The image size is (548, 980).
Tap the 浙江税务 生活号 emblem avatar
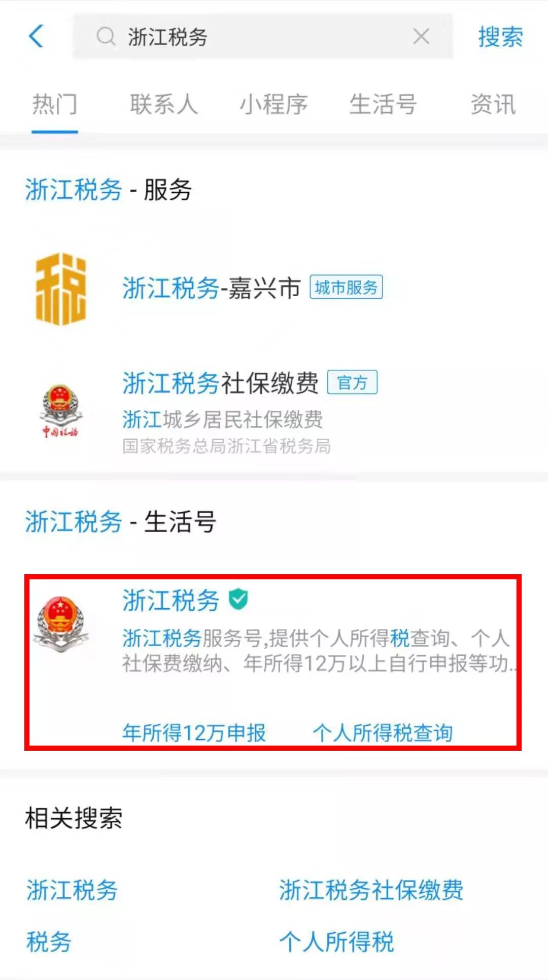61,624
